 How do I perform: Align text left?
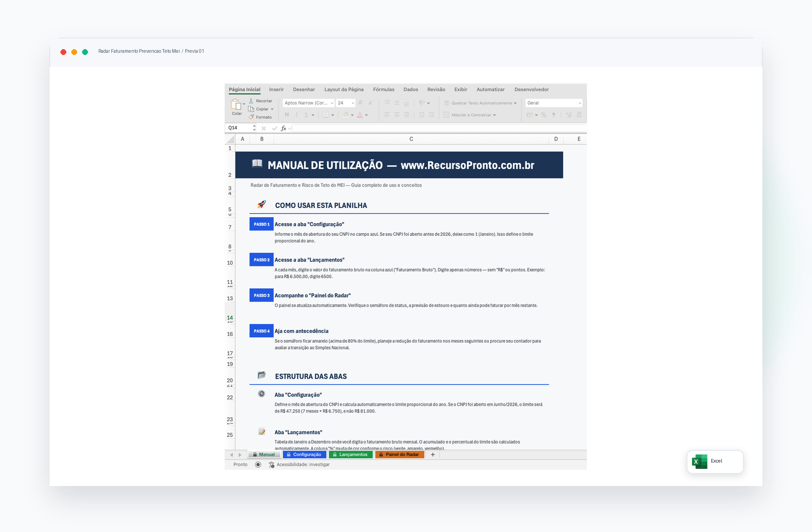(387, 115)
